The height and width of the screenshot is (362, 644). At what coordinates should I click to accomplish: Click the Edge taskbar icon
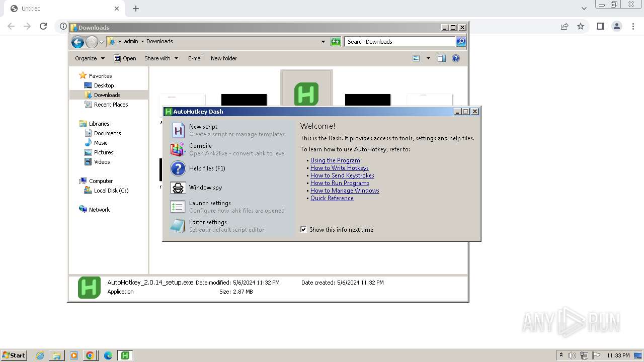click(x=108, y=355)
